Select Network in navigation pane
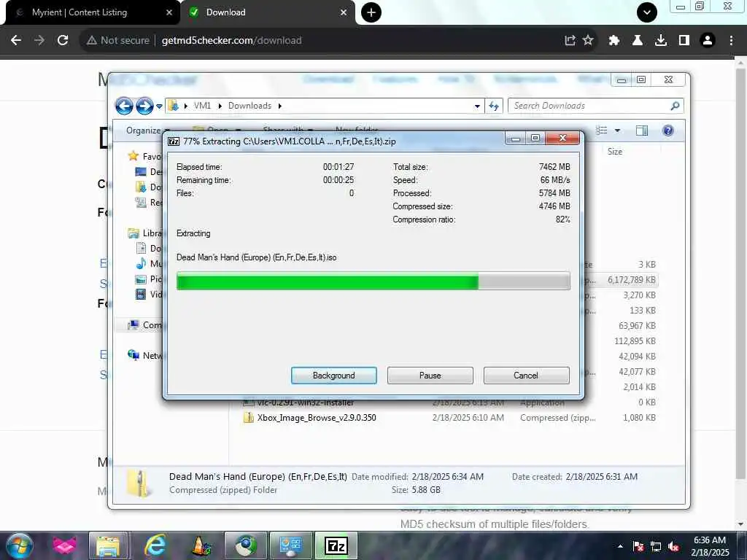The height and width of the screenshot is (560, 747). [145, 355]
